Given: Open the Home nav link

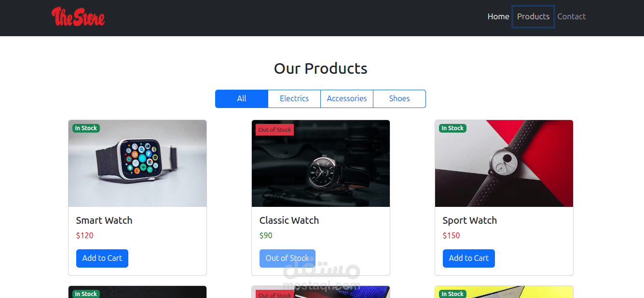Looking at the screenshot, I should click(x=498, y=16).
